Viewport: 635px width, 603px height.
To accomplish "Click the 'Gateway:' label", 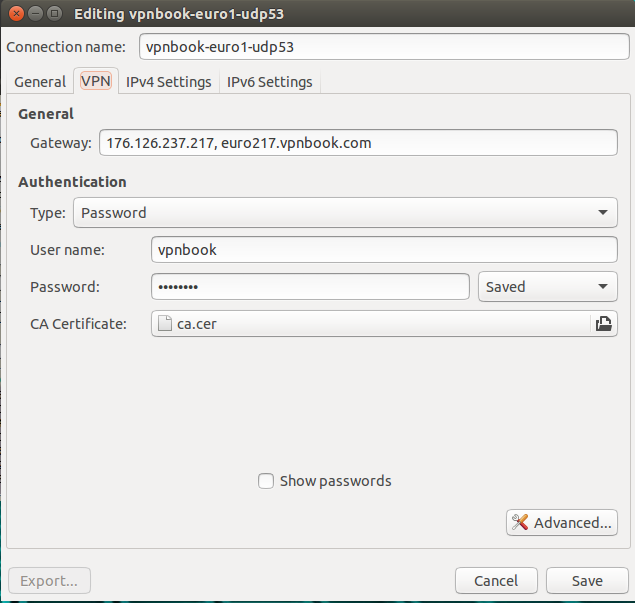I will coord(61,143).
